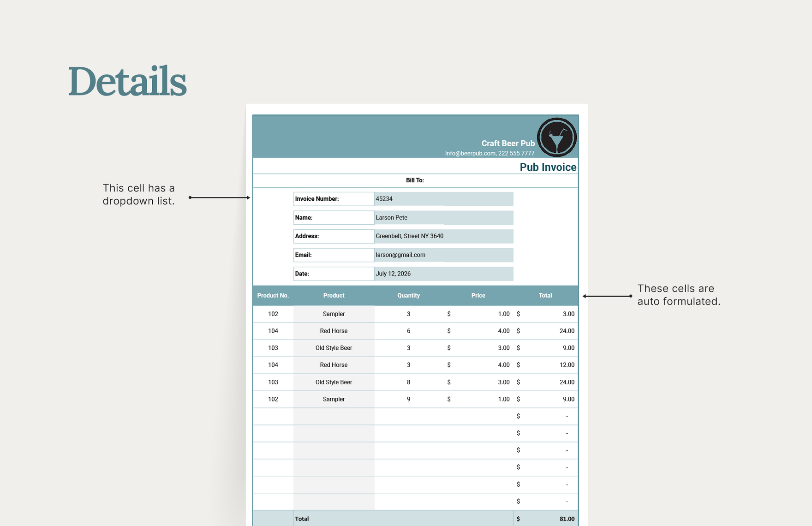The height and width of the screenshot is (526, 812).
Task: Open the Sampler dropdown with quantity 9
Action: 334,399
